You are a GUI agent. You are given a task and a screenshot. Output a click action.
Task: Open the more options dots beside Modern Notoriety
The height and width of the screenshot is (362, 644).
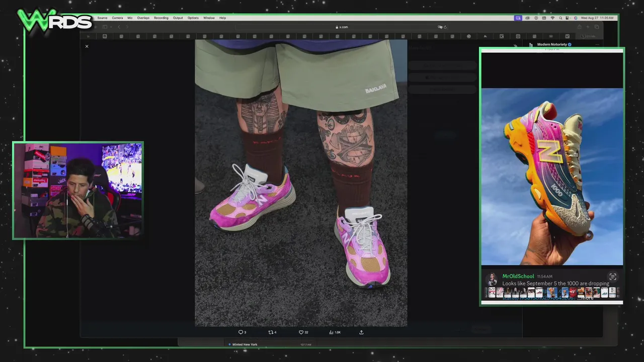pos(597,45)
